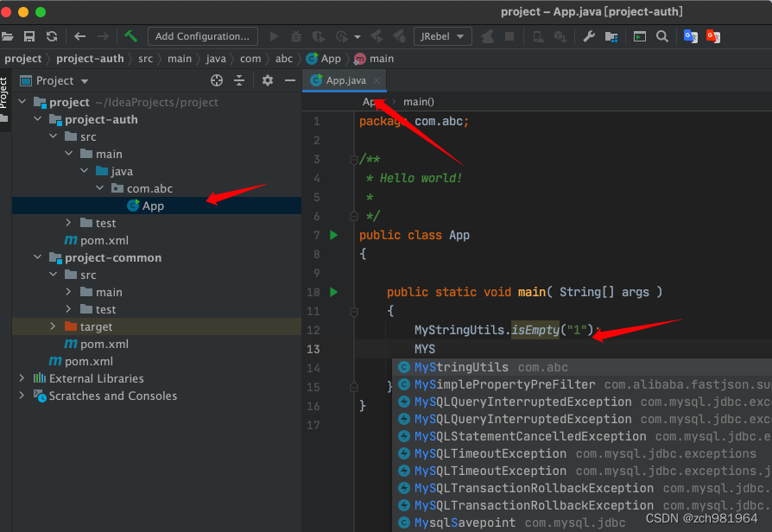Screen dimensions: 772x532
Task: Toggle code fold at line 11 brace
Action: (x=353, y=311)
